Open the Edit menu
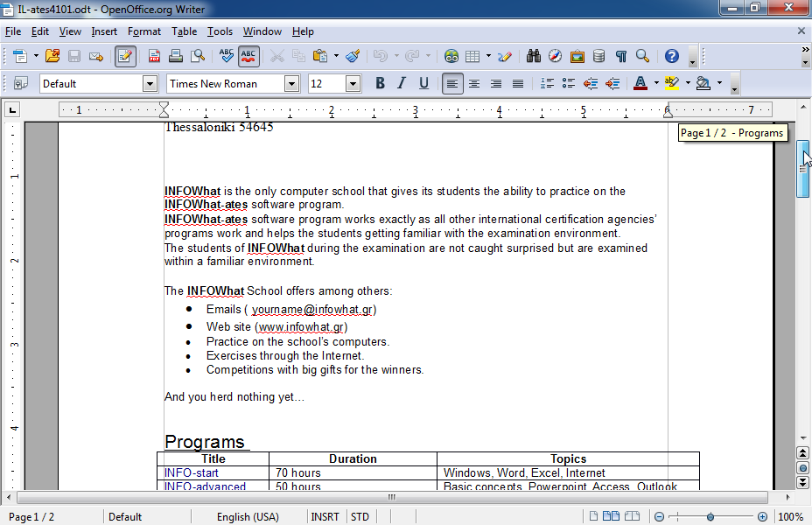The width and height of the screenshot is (812, 525). coord(40,31)
